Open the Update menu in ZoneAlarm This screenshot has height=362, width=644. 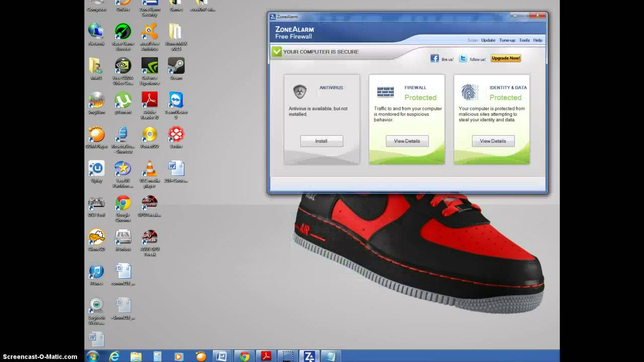coord(488,40)
